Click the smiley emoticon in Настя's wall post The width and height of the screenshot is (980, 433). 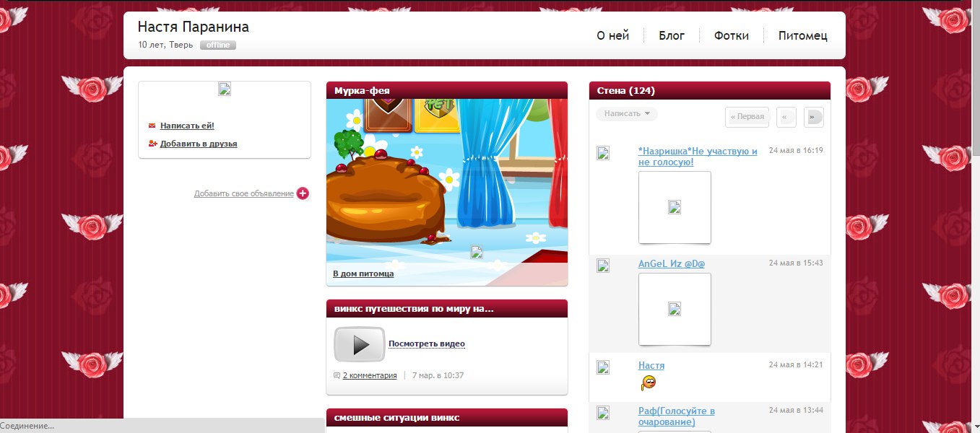[x=648, y=382]
